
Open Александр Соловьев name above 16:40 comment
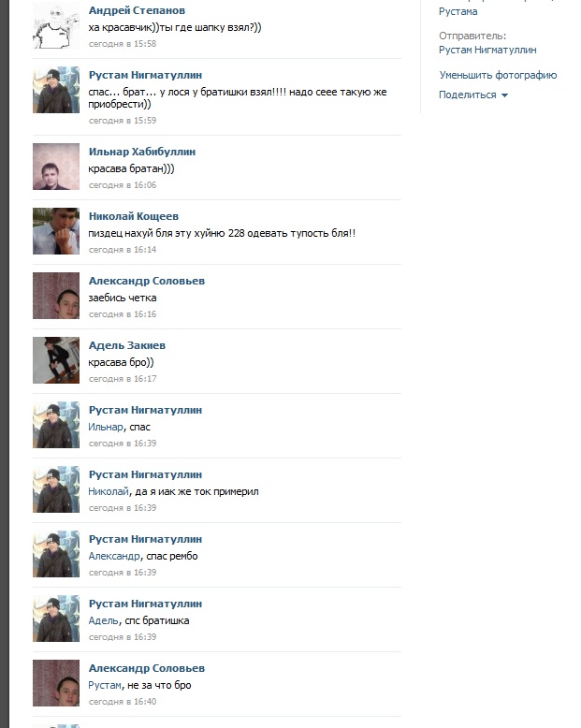coord(147,667)
